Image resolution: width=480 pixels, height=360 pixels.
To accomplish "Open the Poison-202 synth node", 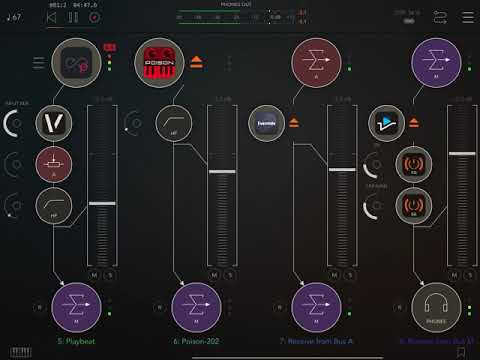I will 159,63.
